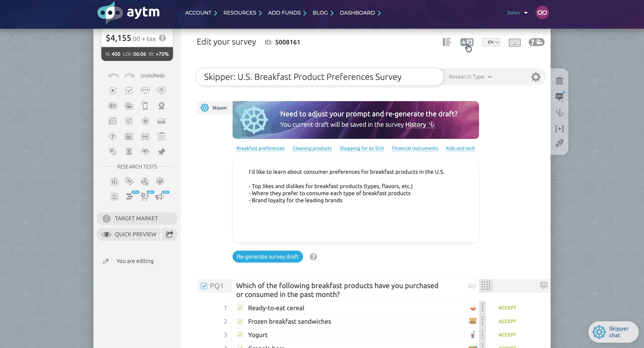The width and height of the screenshot is (644, 348).
Task: Open the translation icon in survey header
Action: [466, 42]
